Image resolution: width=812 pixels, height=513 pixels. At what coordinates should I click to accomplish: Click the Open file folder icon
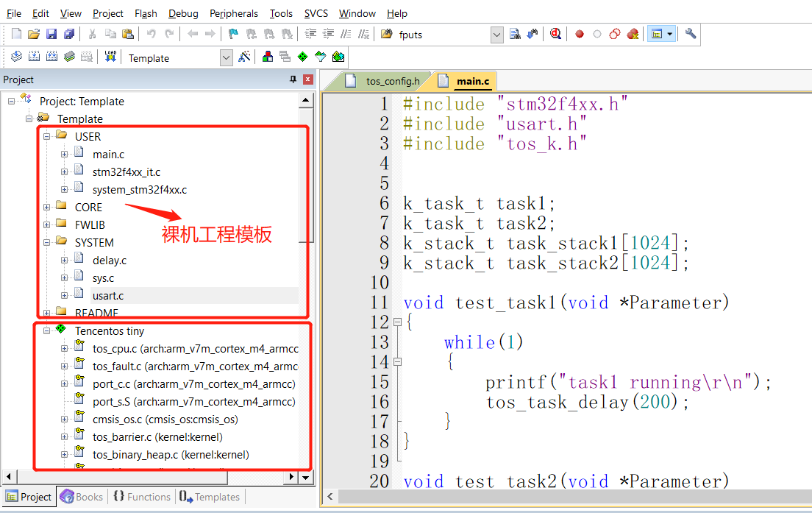click(x=34, y=34)
